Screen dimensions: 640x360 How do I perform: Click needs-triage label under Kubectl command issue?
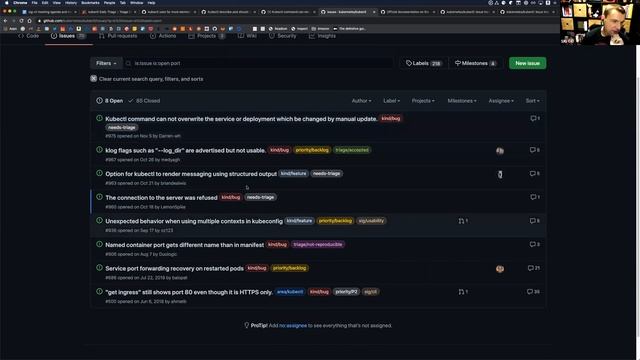pos(122,127)
